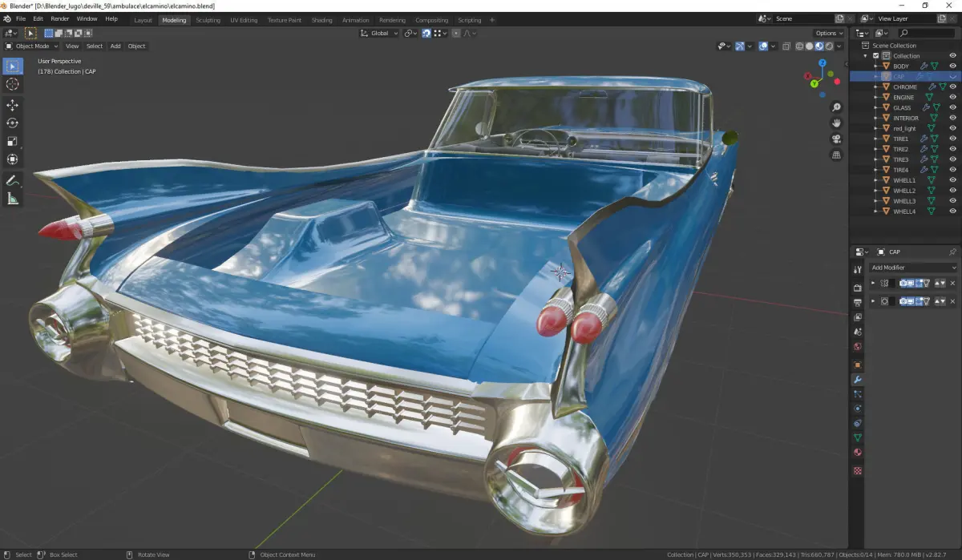
Task: Open the Render menu
Action: pyautogui.click(x=60, y=18)
